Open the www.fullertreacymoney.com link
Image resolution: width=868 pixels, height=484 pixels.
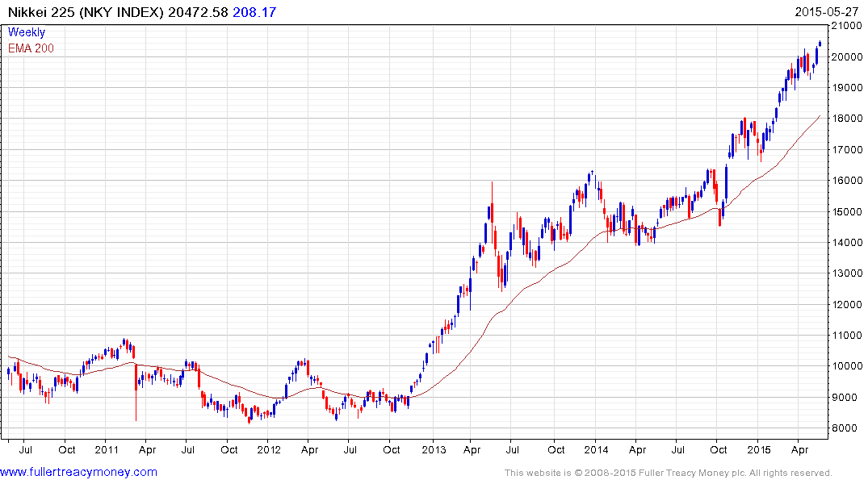pos(78,473)
